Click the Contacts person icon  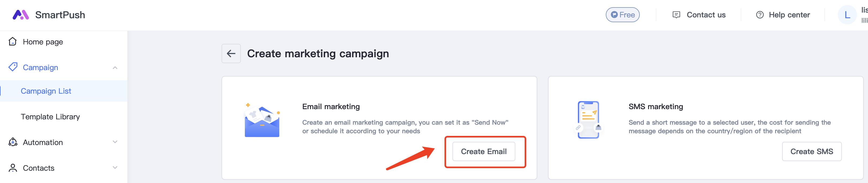coord(13,168)
